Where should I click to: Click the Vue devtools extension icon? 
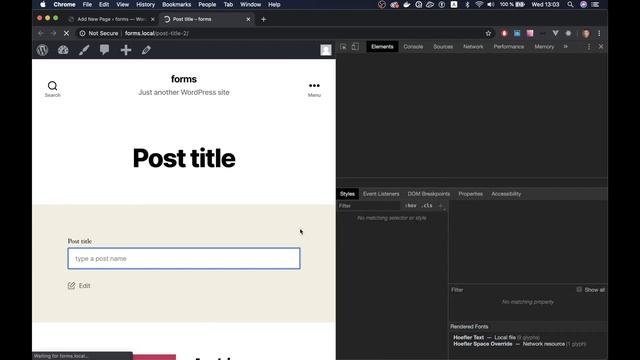[x=556, y=33]
